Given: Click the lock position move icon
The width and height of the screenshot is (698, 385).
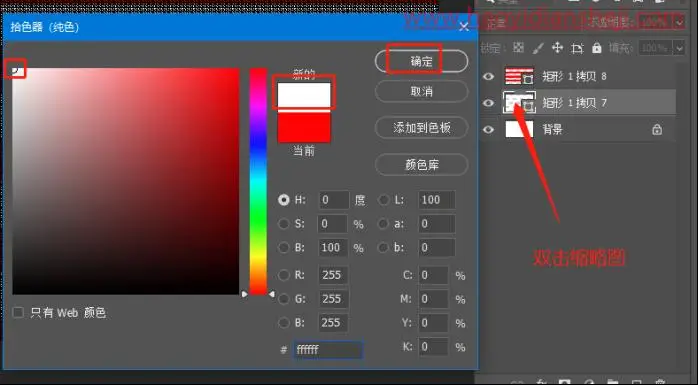Looking at the screenshot, I should [x=557, y=48].
